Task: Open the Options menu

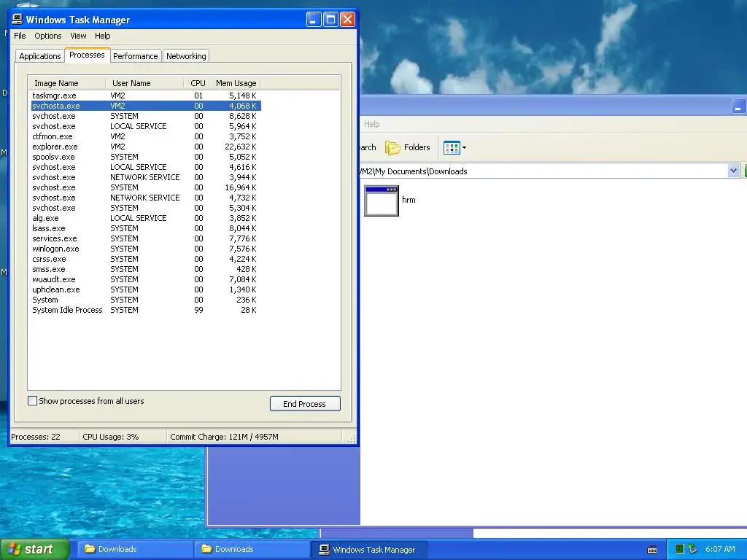Action: click(x=47, y=36)
